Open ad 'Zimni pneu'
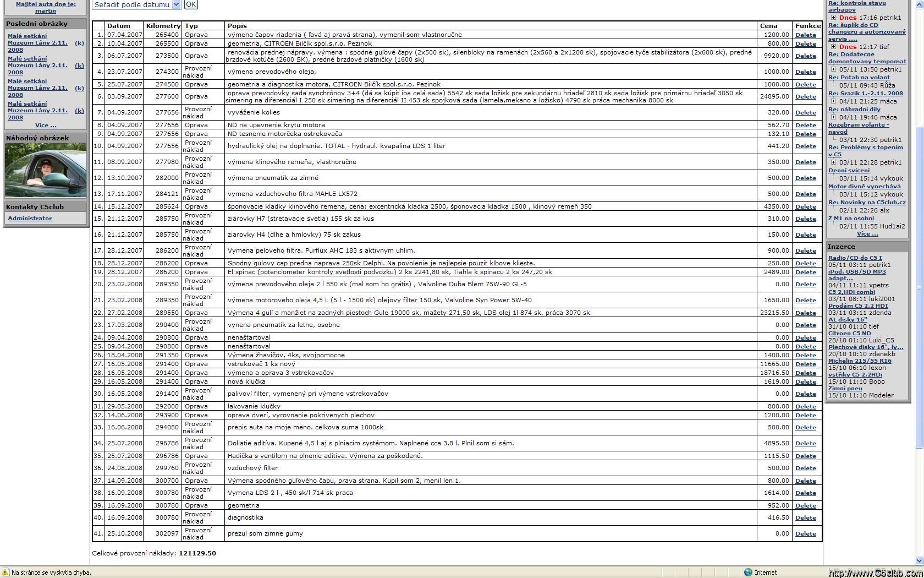 845,389
